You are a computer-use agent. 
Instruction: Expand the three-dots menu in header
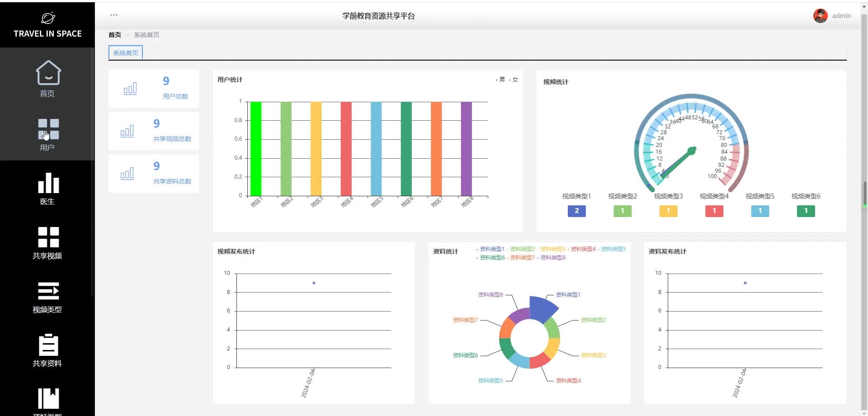pos(114,15)
